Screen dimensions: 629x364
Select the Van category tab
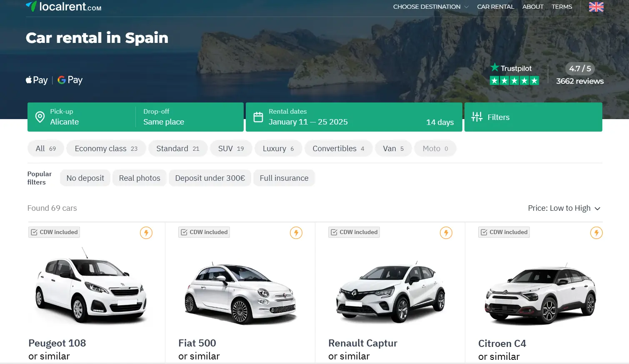coord(394,149)
